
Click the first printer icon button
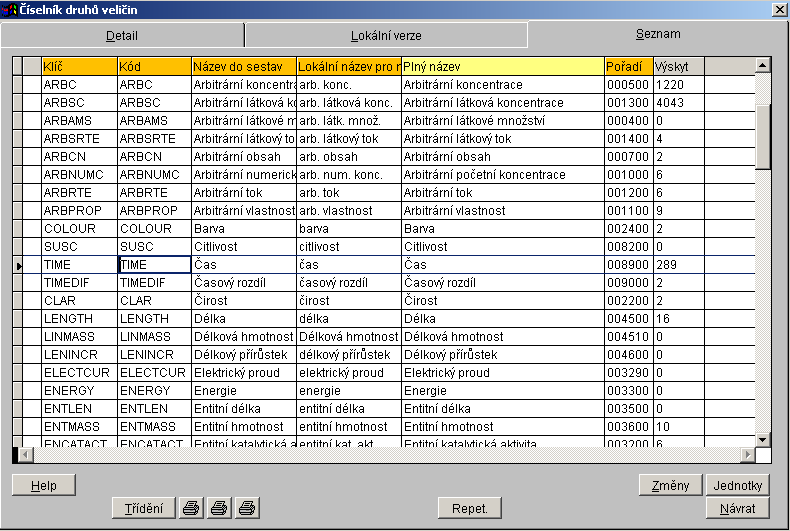click(x=191, y=508)
